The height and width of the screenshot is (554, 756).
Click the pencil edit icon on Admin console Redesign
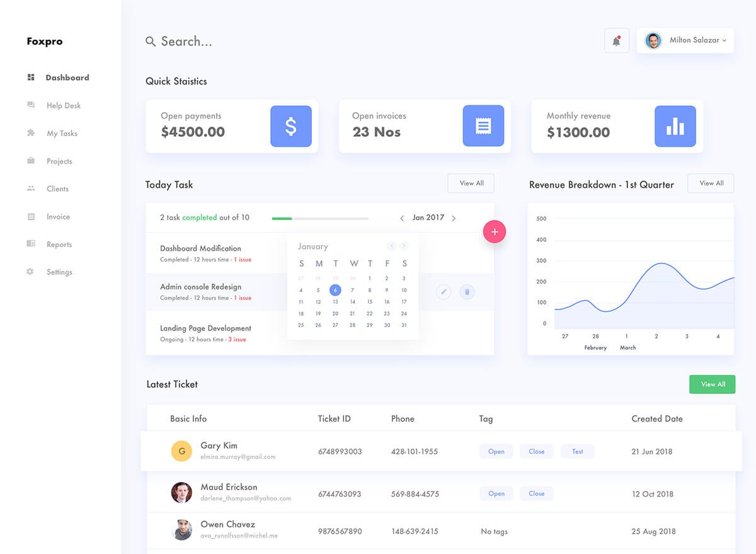click(444, 292)
